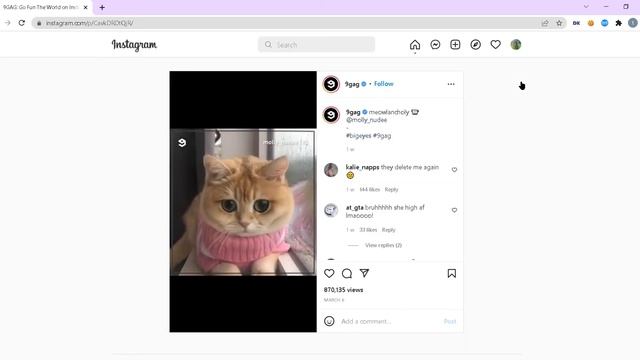The width and height of the screenshot is (640, 360).
Task: Bookmark this page with star icon
Action: pos(559,23)
